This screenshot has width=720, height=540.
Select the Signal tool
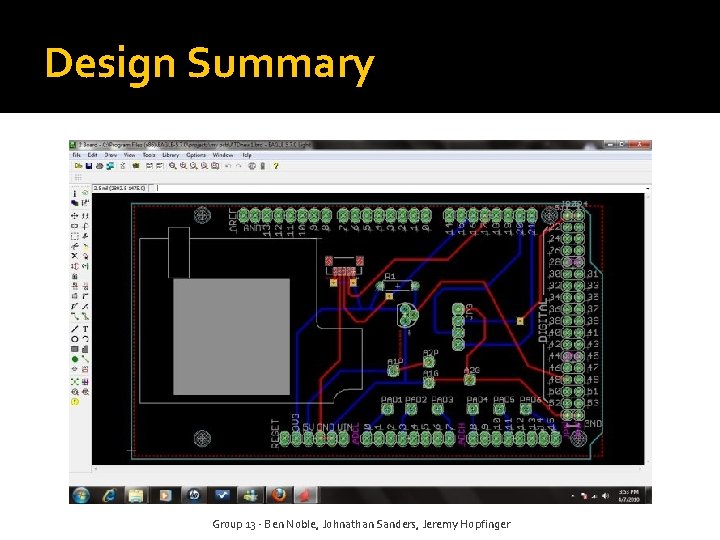coord(85,359)
